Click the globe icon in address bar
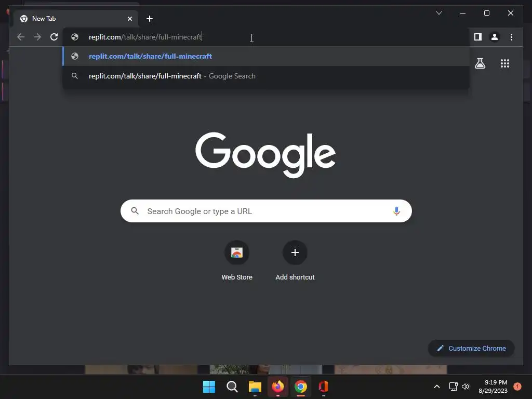 (x=75, y=37)
